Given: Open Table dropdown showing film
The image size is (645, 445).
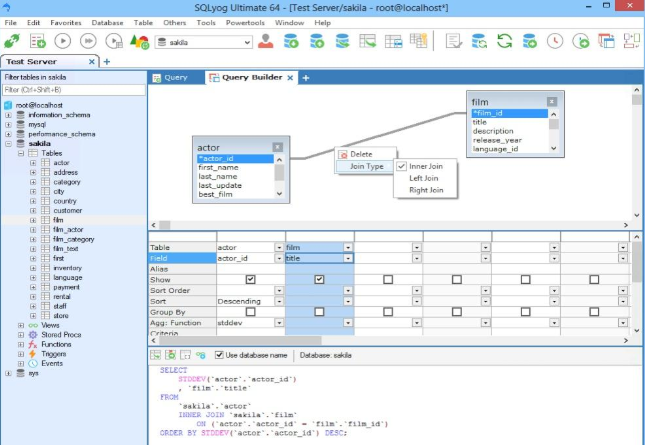Looking at the screenshot, I should 348,247.
